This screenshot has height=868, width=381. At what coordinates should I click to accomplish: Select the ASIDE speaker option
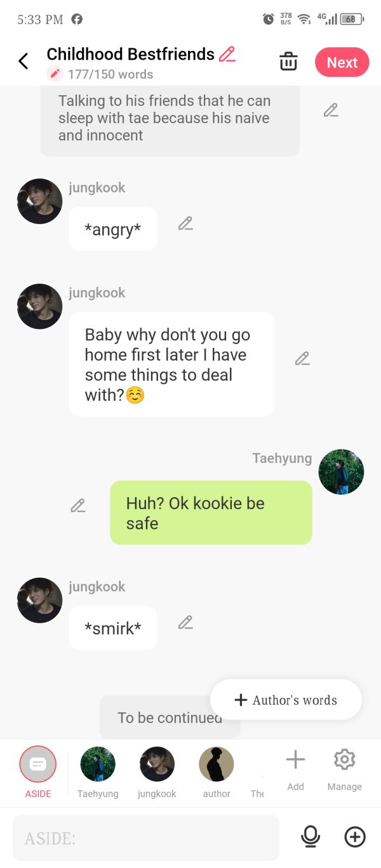pyautogui.click(x=38, y=771)
